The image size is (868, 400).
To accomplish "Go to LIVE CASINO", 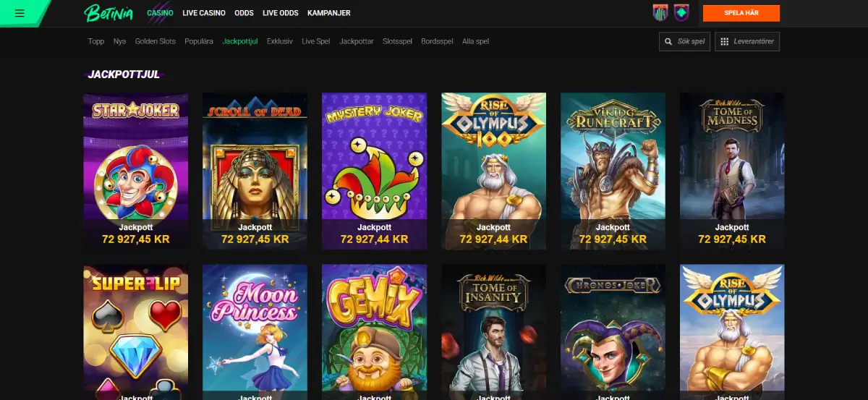I will pyautogui.click(x=204, y=13).
